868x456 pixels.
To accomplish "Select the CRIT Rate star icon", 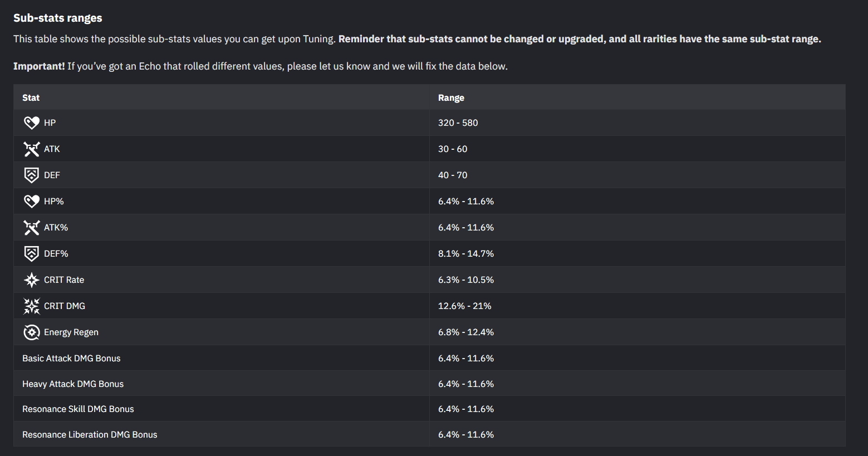I will tap(32, 280).
